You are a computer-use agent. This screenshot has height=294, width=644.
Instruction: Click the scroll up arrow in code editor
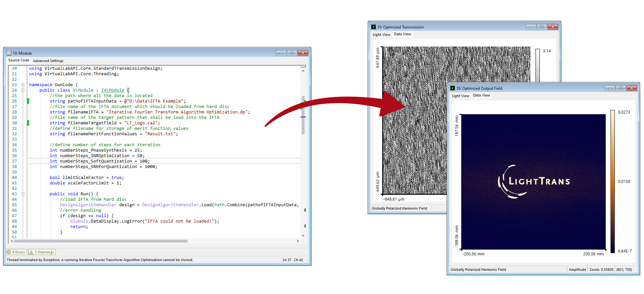click(303, 71)
